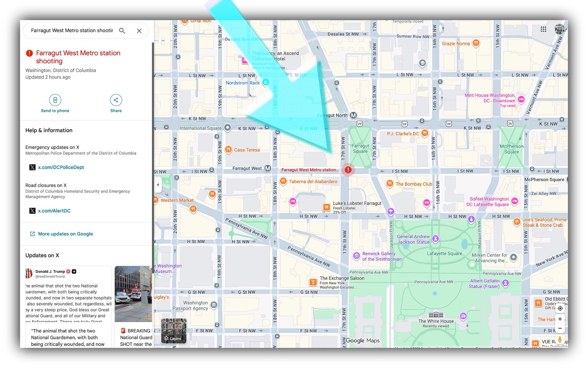Click the Show Your Location icon
Screen dimensions: 588x368
point(560,309)
